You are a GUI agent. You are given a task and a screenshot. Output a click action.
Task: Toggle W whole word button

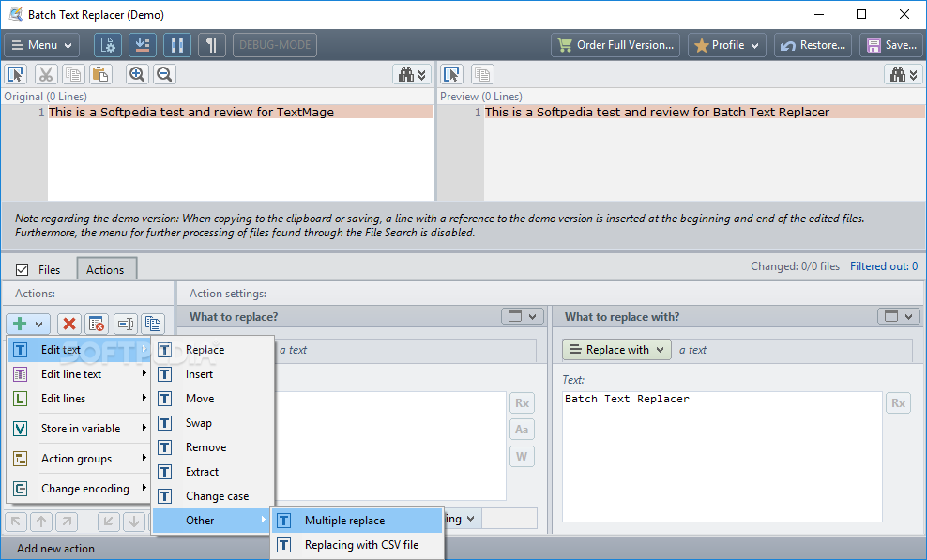coord(522,456)
